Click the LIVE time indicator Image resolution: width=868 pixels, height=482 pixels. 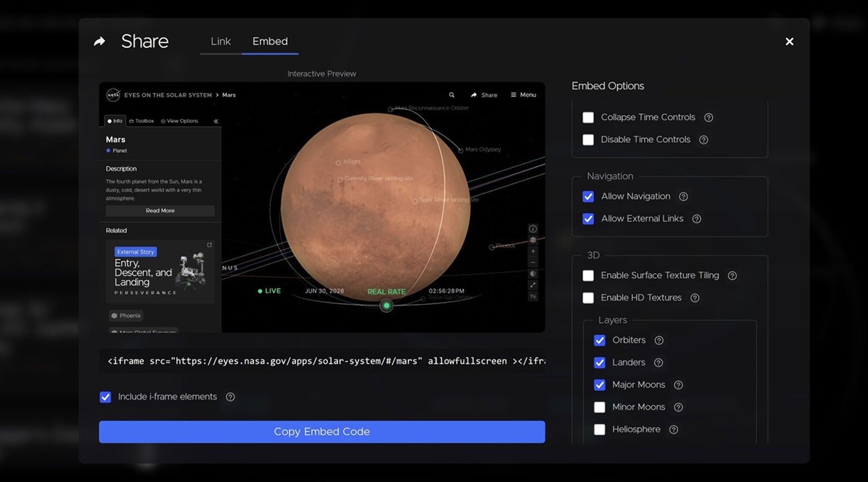point(269,291)
